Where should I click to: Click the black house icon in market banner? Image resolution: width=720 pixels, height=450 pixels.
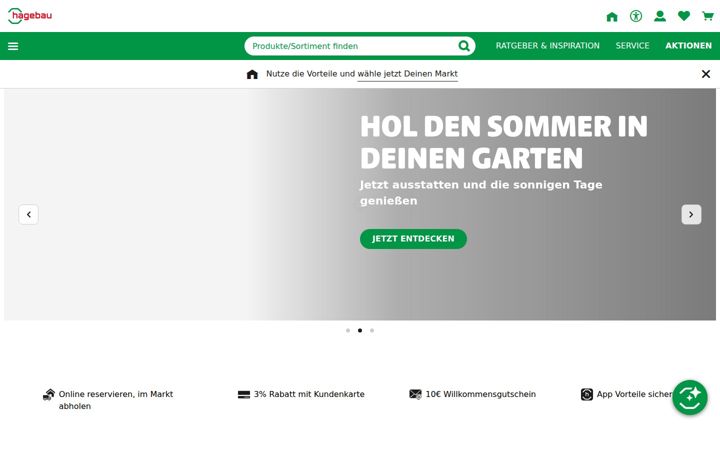252,74
